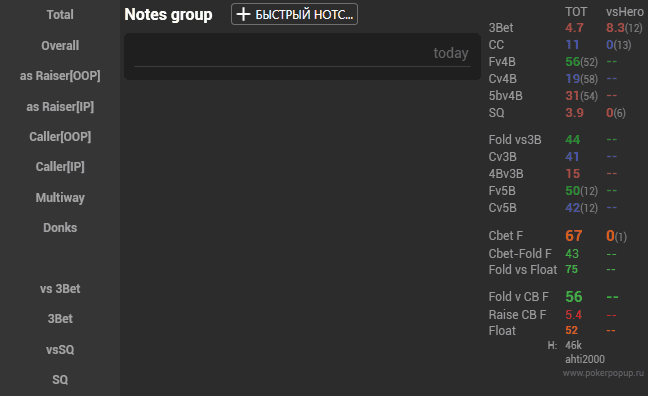Image resolution: width=648 pixels, height=396 pixels.
Task: Select the 3Bet TOT value 4.7
Action: [x=574, y=28]
